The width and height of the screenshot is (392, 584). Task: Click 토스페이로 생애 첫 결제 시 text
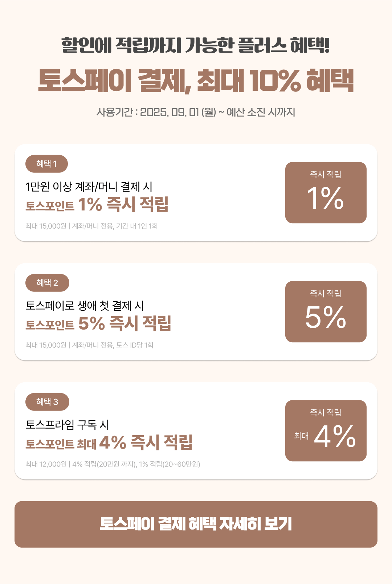tap(85, 306)
